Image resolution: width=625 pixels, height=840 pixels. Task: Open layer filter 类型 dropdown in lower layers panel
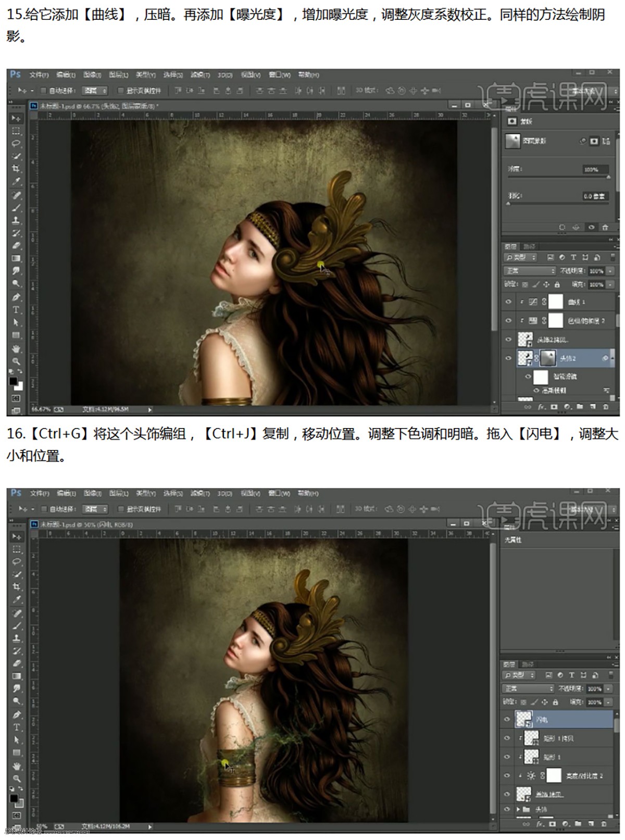tap(520, 675)
